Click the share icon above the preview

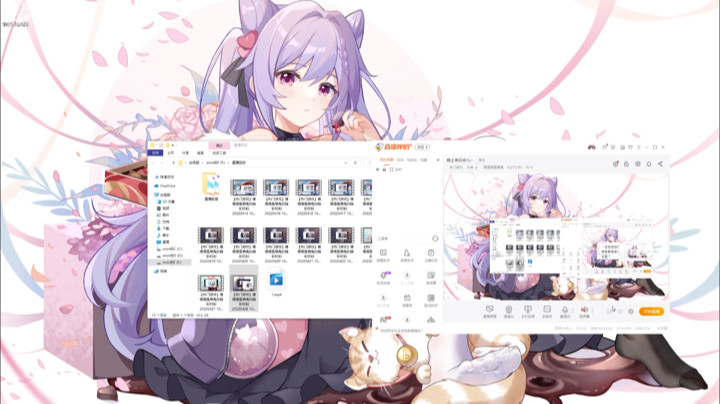click(x=660, y=164)
